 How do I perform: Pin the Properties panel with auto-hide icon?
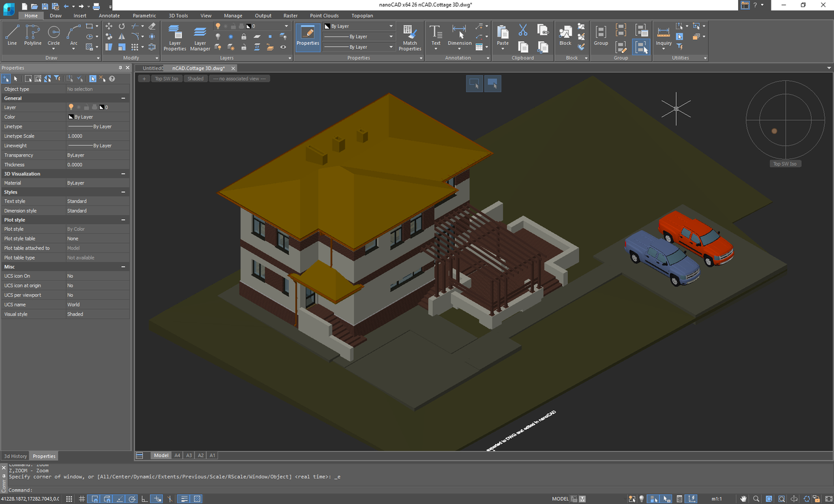pyautogui.click(x=120, y=68)
